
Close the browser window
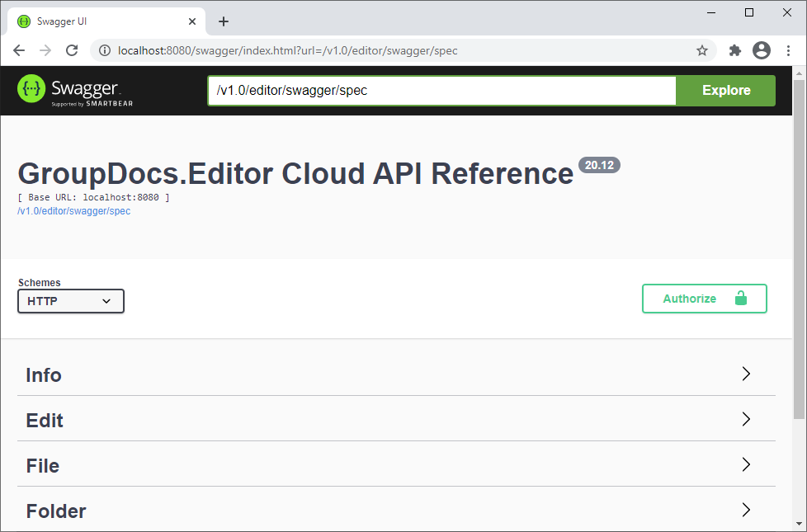787,12
